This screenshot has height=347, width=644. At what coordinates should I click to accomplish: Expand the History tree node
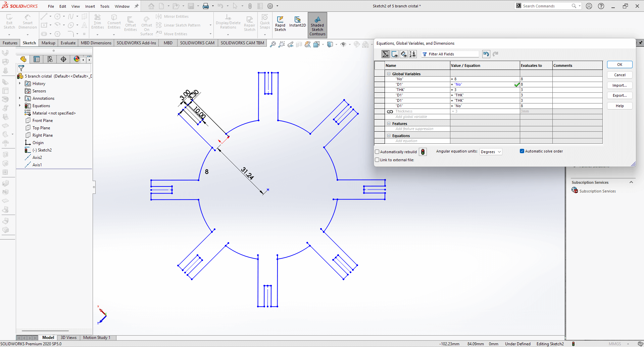pos(20,83)
